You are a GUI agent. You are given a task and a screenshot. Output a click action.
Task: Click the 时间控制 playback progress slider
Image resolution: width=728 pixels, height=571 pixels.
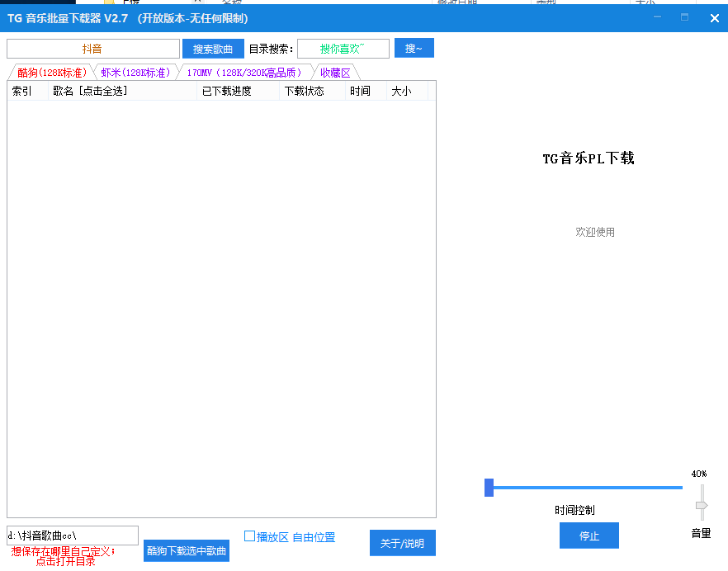[x=586, y=488]
